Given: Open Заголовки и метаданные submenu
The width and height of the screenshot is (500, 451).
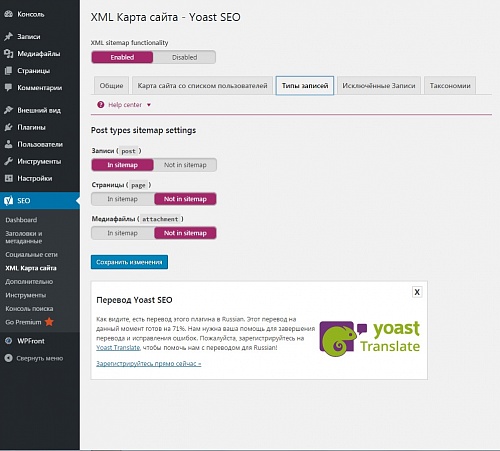Looking at the screenshot, I should click(24, 237).
